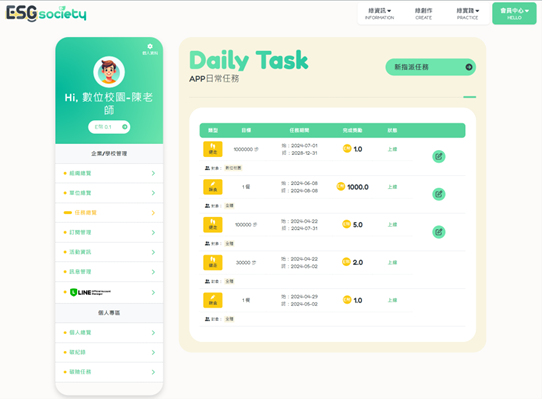Click walking type icon for 1000000 步 row
This screenshot has height=399, width=542.
tap(213, 149)
